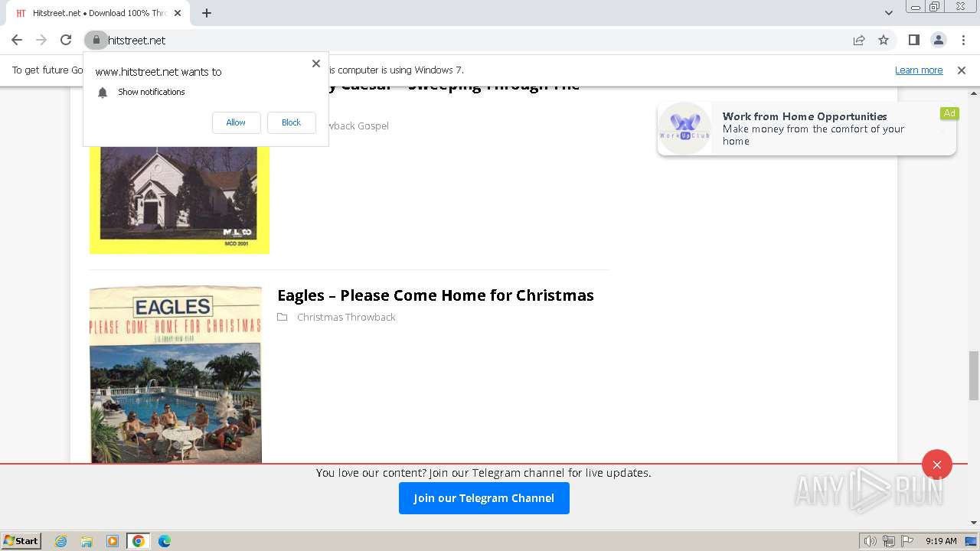Screen dimensions: 980x551
Task: Open the system tray volume icon
Action: tap(871, 541)
